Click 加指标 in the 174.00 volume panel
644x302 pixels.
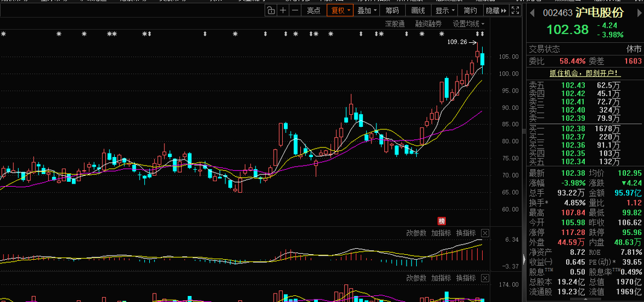click(441, 278)
